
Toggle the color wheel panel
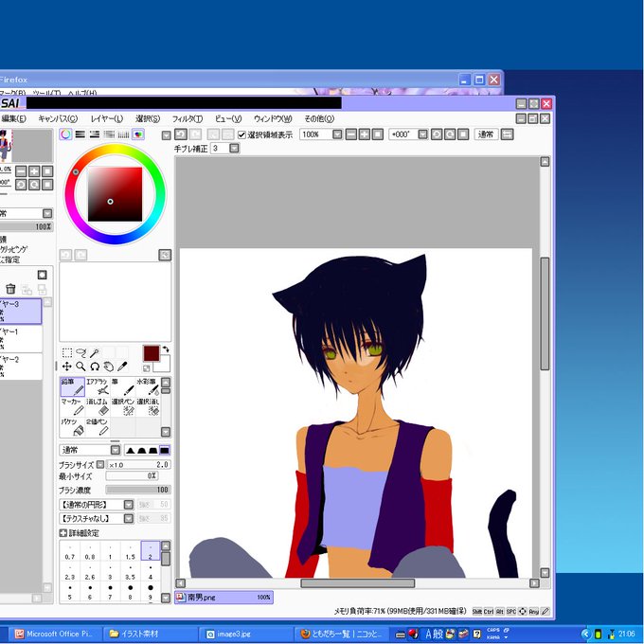tap(65, 134)
